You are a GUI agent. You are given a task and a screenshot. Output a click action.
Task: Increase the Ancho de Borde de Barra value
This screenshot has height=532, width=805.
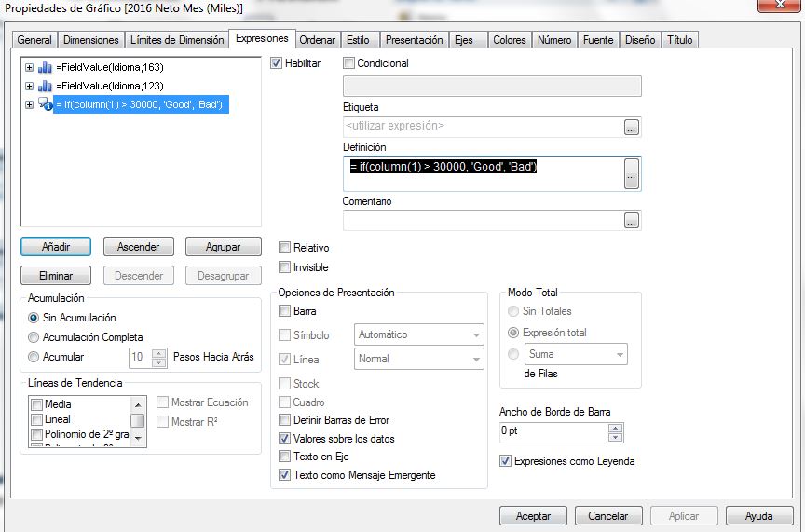tap(614, 428)
